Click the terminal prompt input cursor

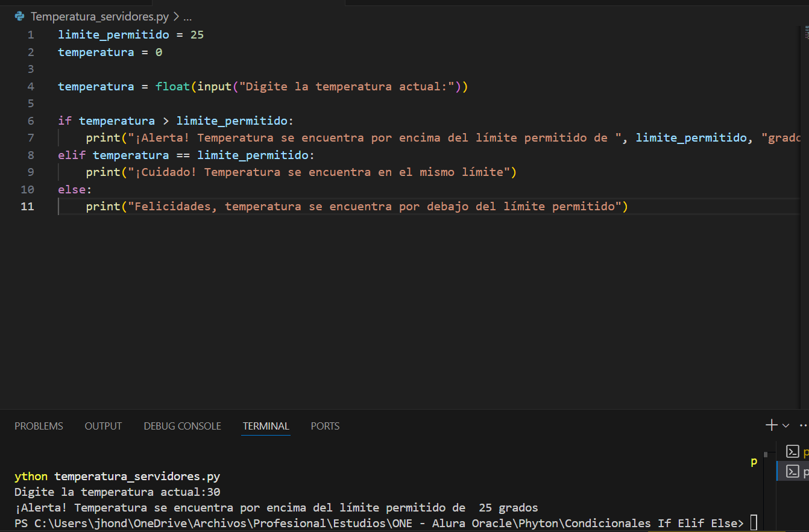click(754, 523)
